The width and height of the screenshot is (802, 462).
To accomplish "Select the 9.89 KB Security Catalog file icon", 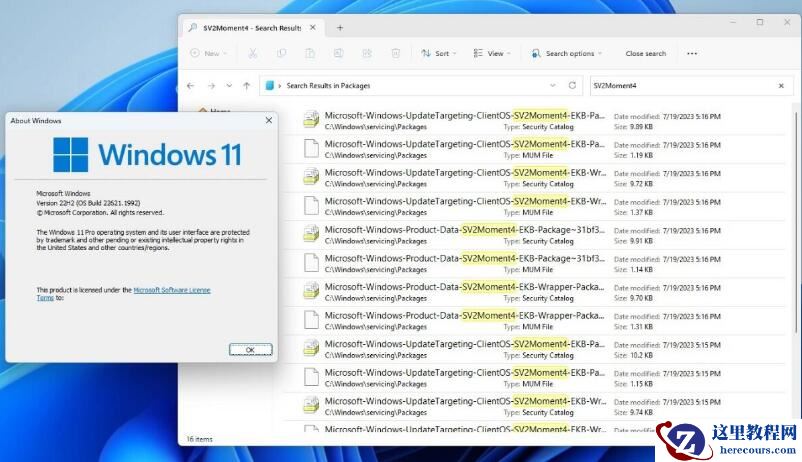I will [x=311, y=119].
